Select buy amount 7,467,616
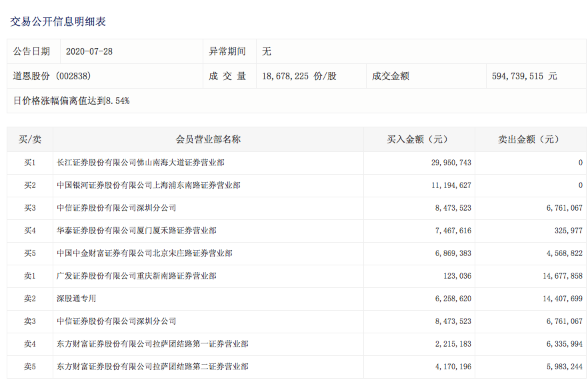Screen dimensions: 588x380 tap(453, 231)
